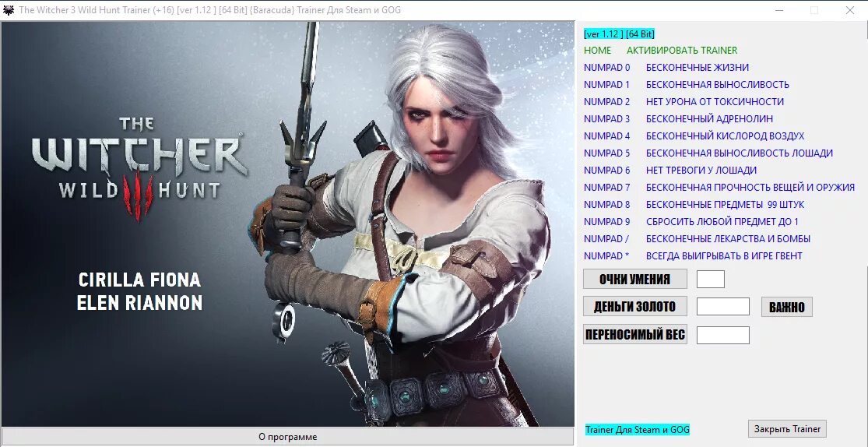The image size is (868, 447).
Task: Click БЕСКОНЕЧНЫЙ КИСЛОРОД ВОЗДУХ text
Action: point(726,136)
